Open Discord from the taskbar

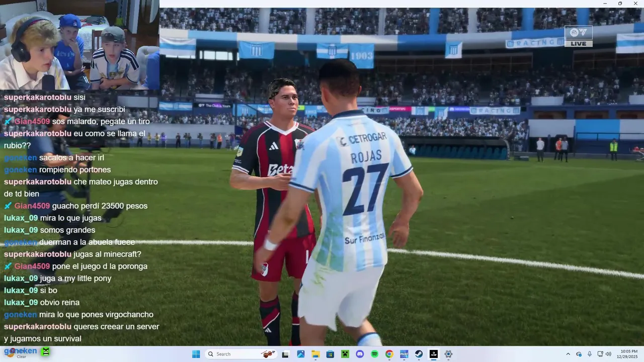(x=360, y=354)
